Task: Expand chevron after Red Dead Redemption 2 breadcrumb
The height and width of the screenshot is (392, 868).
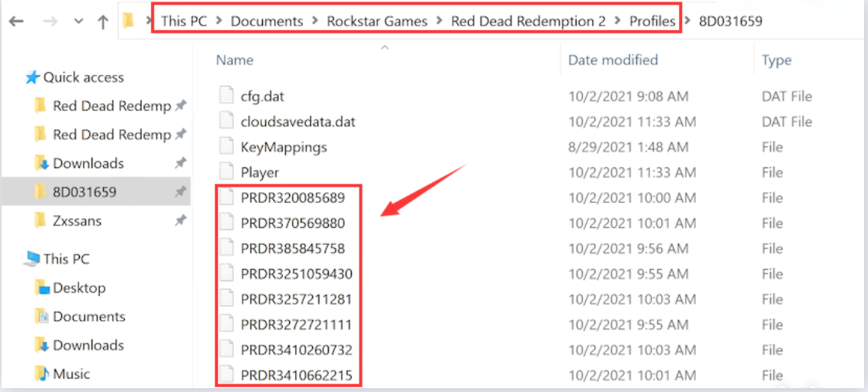Action: pyautogui.click(x=618, y=22)
